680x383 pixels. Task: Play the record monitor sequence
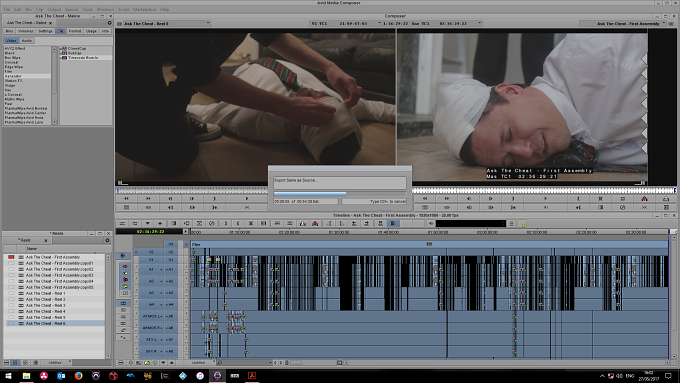(x=546, y=199)
